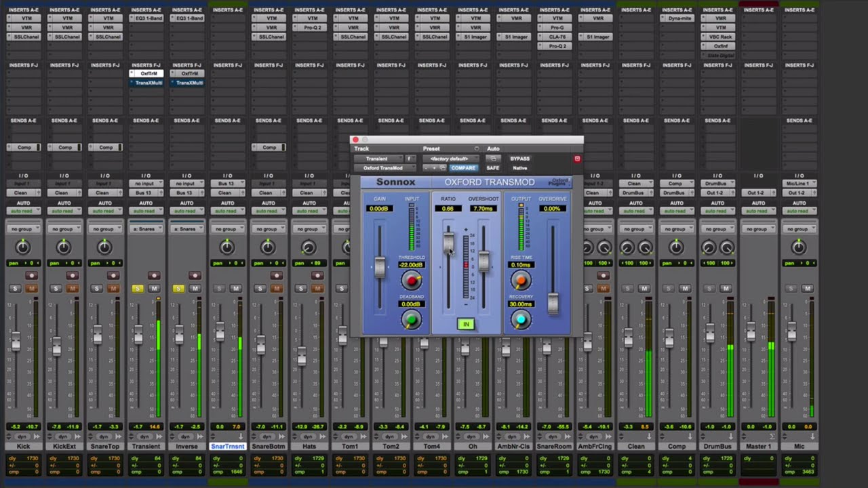Open Transient track Bus 13 output selector
Image resolution: width=868 pixels, height=488 pixels.
pos(146,193)
